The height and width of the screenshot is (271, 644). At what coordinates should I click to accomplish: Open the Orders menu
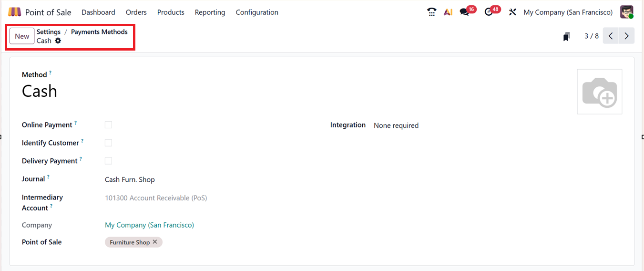tap(136, 12)
